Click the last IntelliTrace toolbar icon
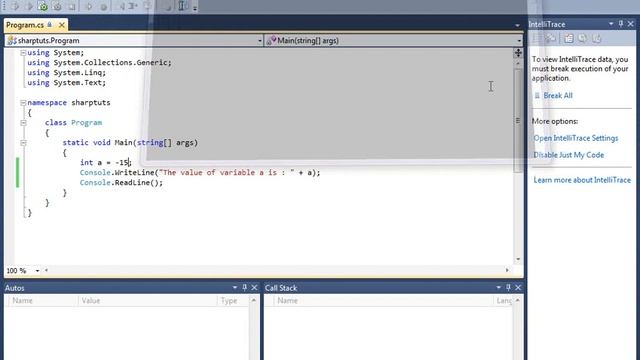Image resolution: width=640 pixels, height=360 pixels. pos(597,39)
